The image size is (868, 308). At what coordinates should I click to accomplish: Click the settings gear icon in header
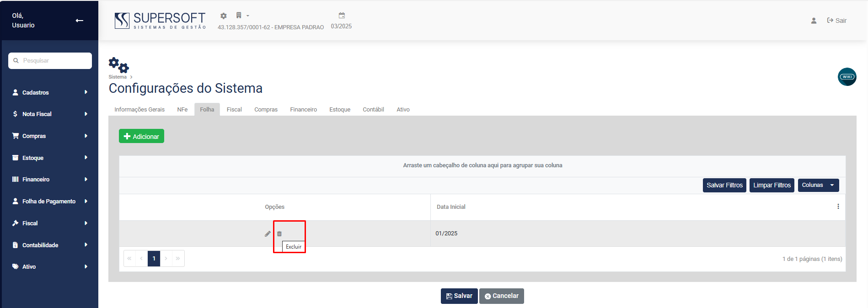[x=223, y=16]
